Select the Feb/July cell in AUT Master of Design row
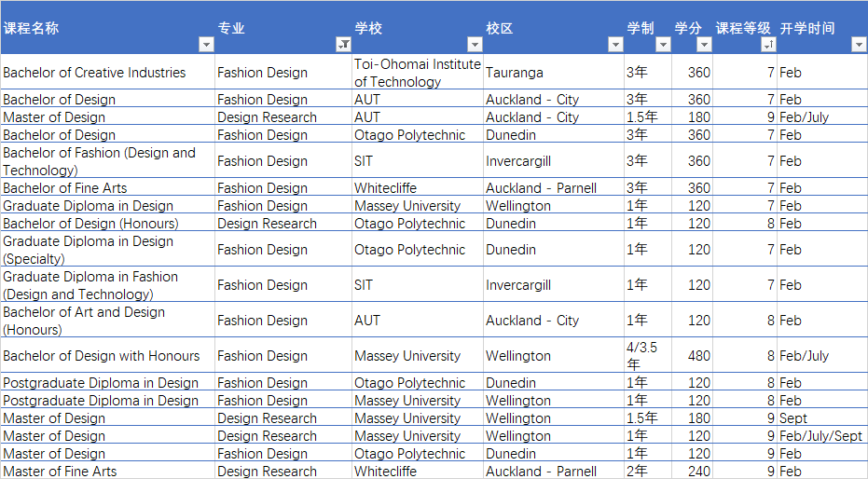The image size is (868, 479). [x=822, y=116]
